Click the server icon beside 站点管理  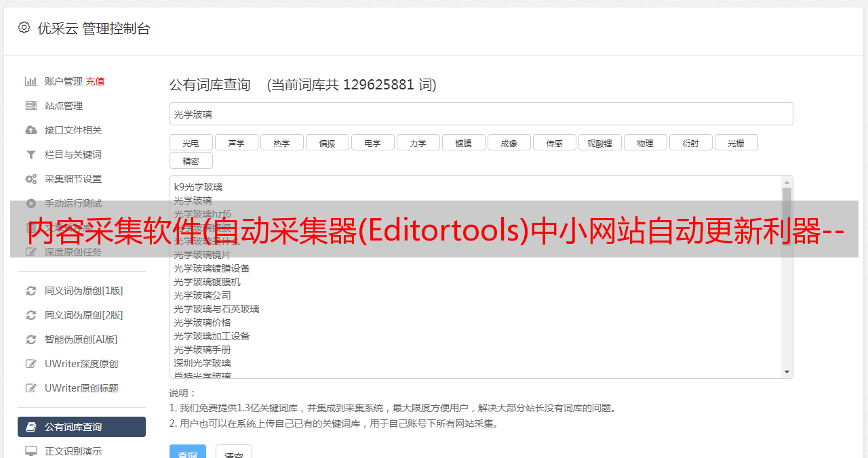click(x=31, y=106)
